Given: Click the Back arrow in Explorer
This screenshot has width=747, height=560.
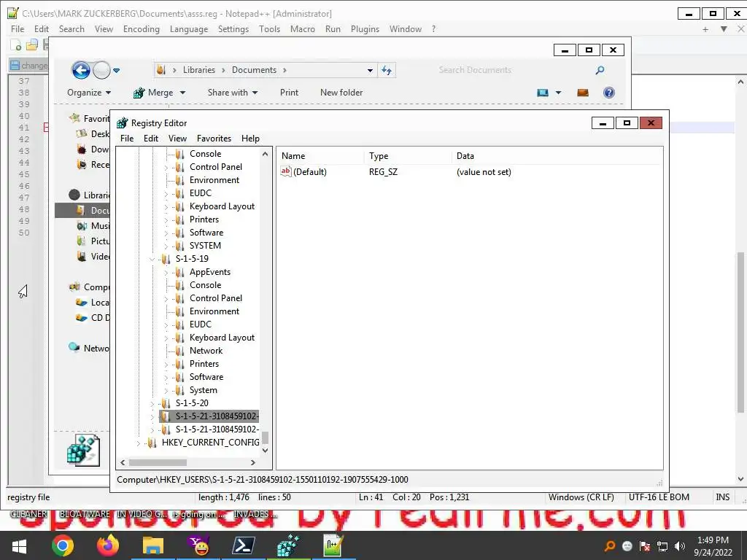Looking at the screenshot, I should pyautogui.click(x=81, y=71).
